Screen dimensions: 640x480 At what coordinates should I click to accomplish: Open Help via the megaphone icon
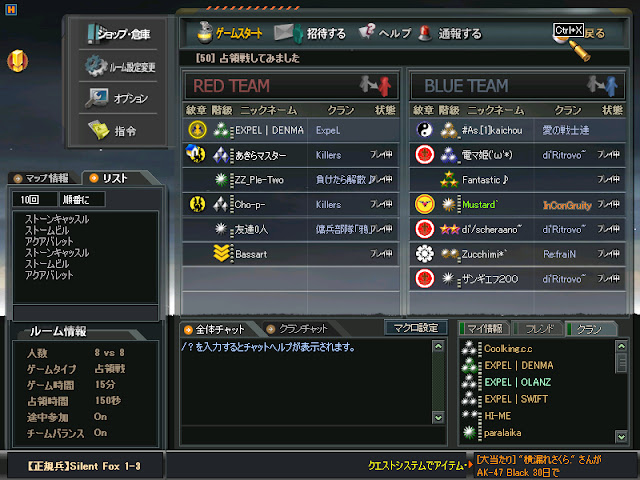pos(367,31)
